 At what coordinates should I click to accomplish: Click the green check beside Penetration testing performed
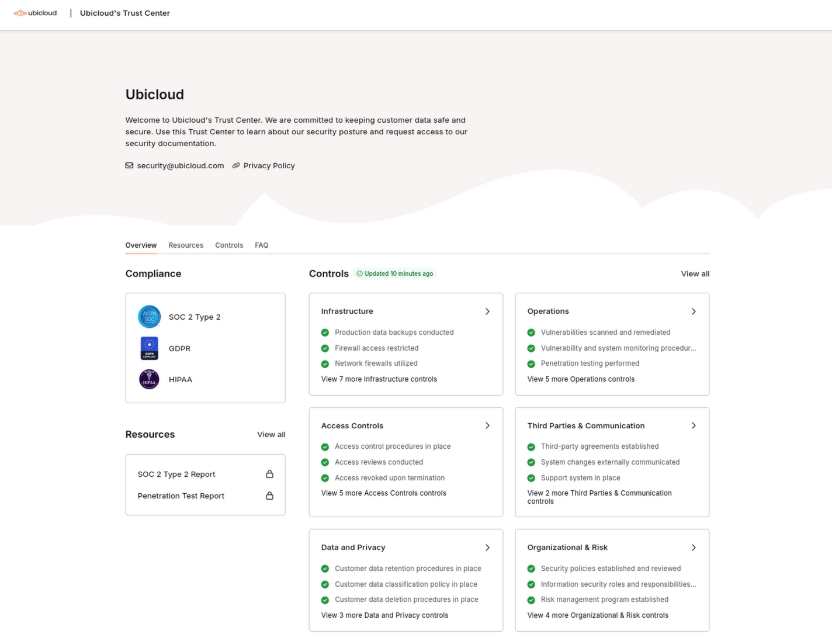(531, 364)
